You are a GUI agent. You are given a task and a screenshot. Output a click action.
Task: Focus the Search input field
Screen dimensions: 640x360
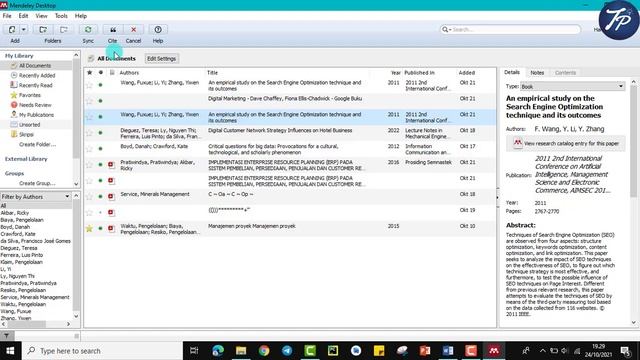point(515,29)
